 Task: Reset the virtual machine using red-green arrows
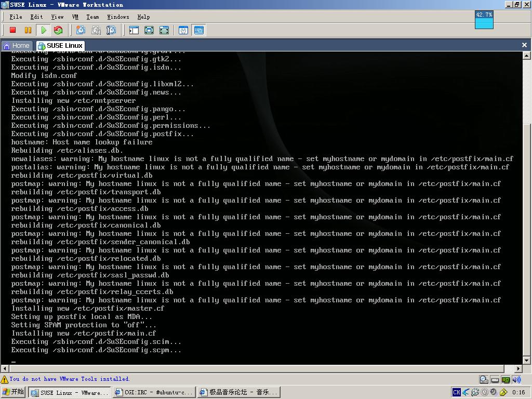[58, 30]
